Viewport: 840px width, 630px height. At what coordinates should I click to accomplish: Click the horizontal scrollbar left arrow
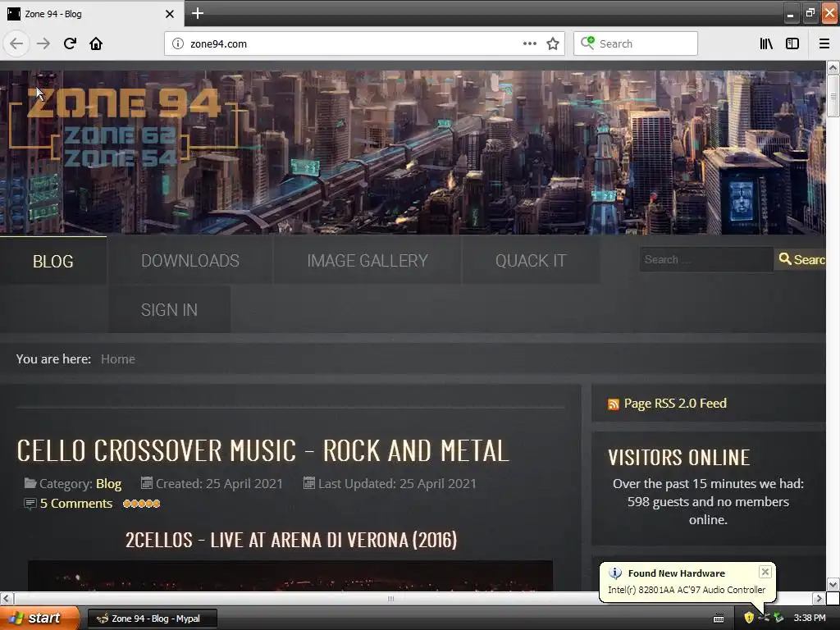tap(7, 598)
